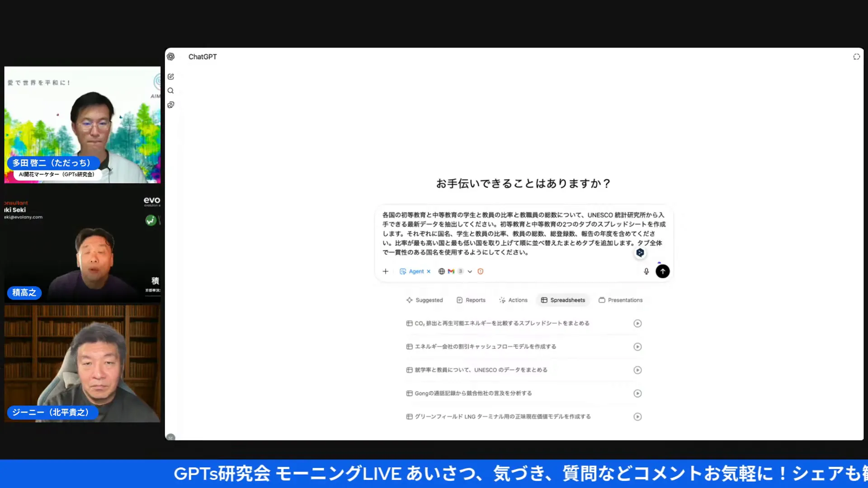Screen dimensions: 868x488
Task: Play the LNG ターミナル suggestion preview
Action: [637, 417]
